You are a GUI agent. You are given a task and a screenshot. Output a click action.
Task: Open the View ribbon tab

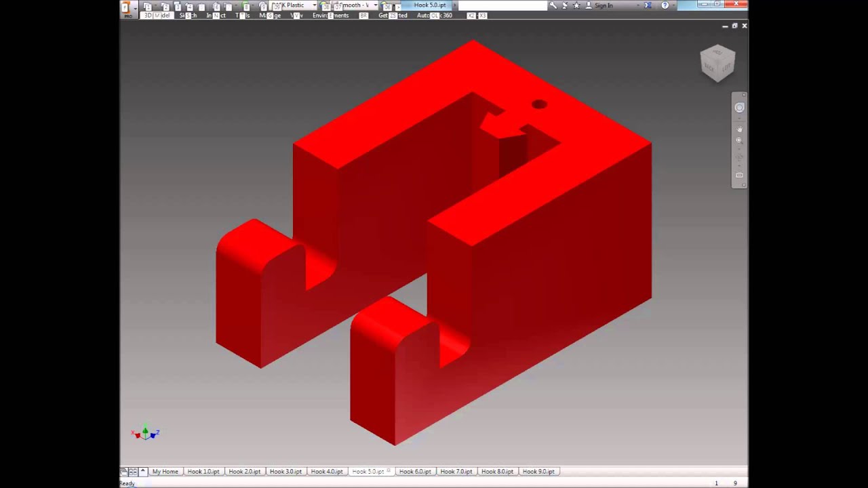[296, 16]
